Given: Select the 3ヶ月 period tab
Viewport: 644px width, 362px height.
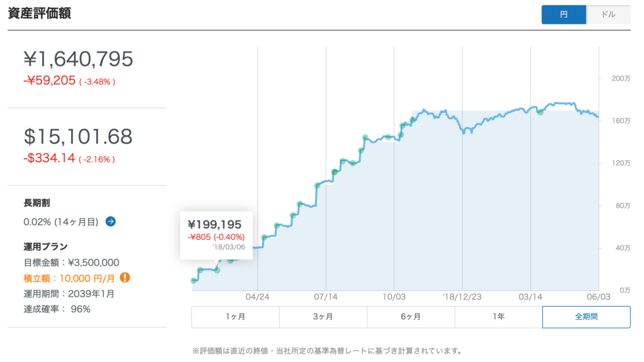Looking at the screenshot, I should click(x=323, y=317).
